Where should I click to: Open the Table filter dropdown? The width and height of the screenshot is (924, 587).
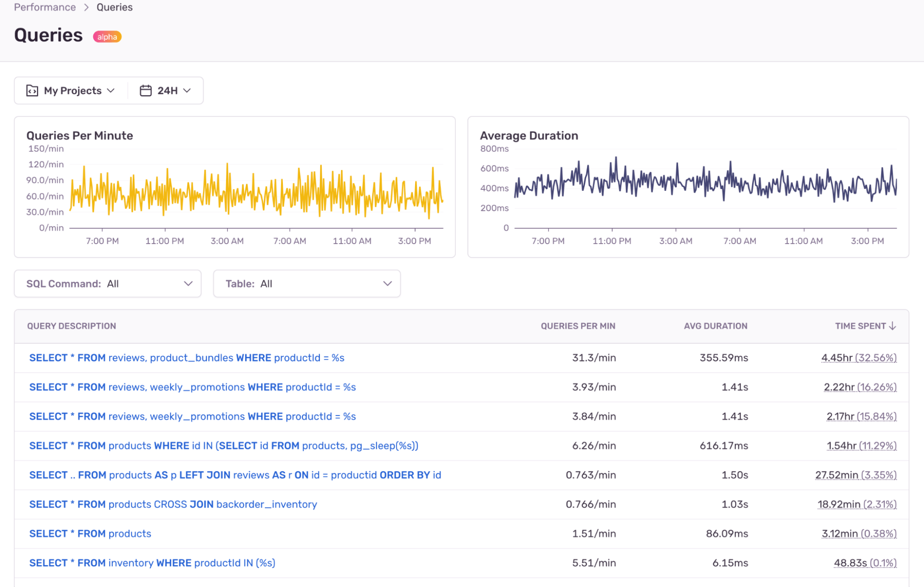coord(306,284)
